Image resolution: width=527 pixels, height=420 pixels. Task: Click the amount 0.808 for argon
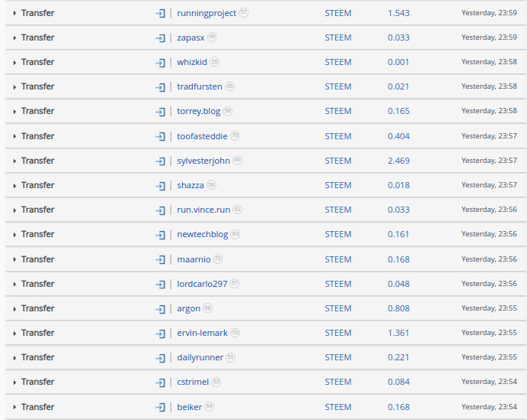point(399,308)
